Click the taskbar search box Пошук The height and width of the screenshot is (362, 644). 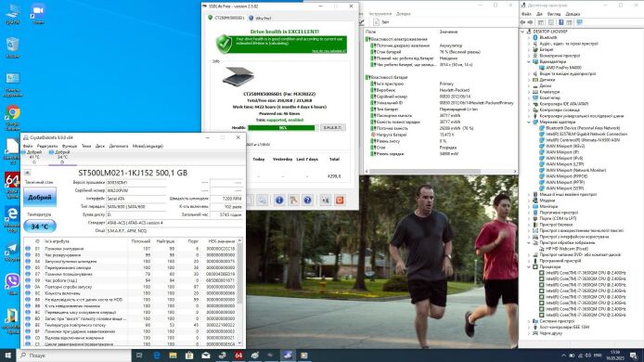pyautogui.click(x=74, y=356)
